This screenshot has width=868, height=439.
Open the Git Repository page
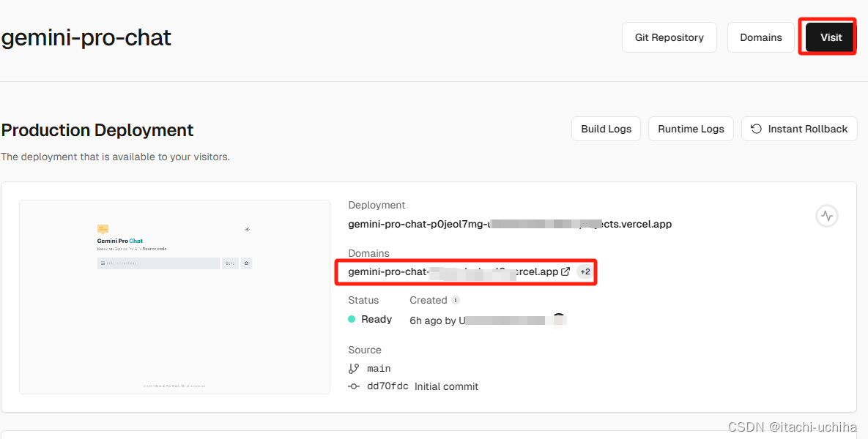[x=669, y=37]
